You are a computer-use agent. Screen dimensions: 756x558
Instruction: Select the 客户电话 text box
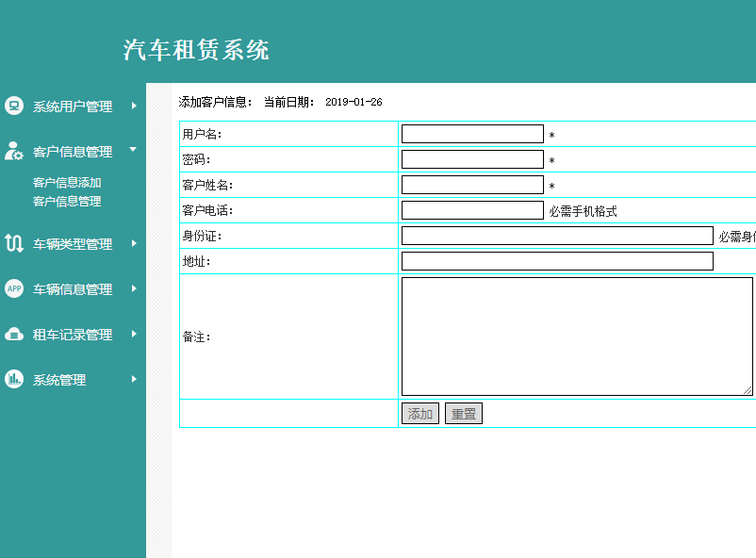(x=472, y=210)
